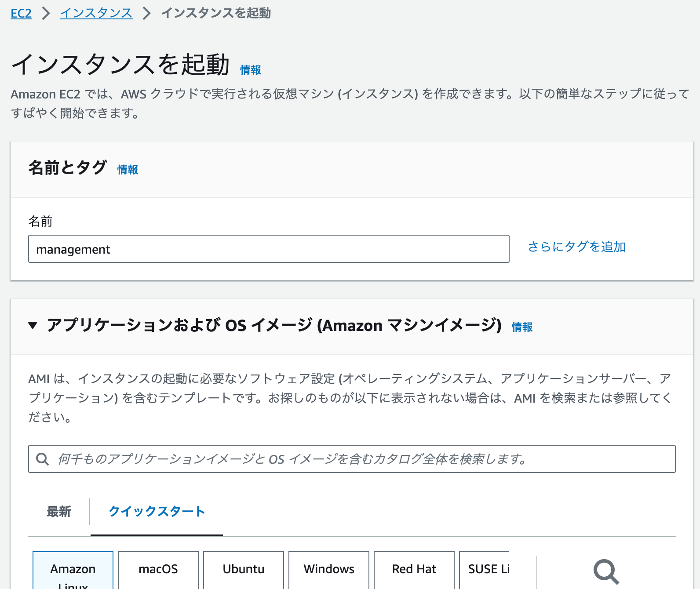The width and height of the screenshot is (700, 589).
Task: Open 情報 link beside インスタンスを起動 heading
Action: (x=251, y=70)
